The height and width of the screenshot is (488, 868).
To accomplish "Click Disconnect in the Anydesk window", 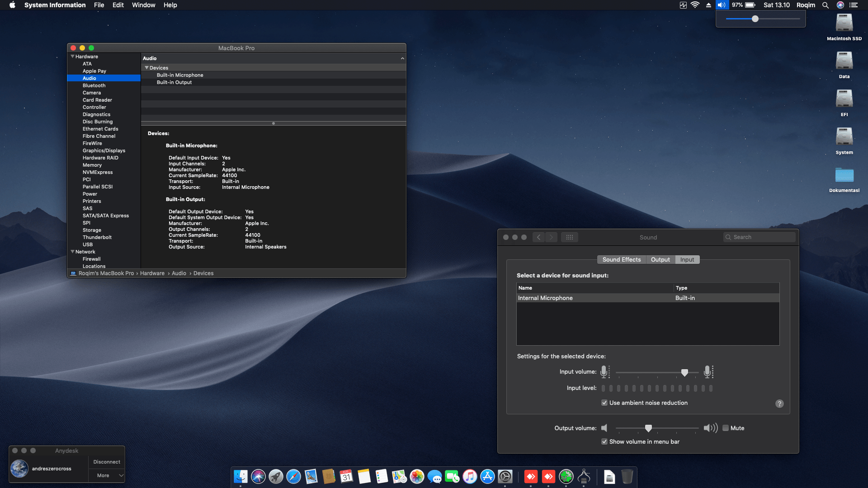I will [107, 462].
